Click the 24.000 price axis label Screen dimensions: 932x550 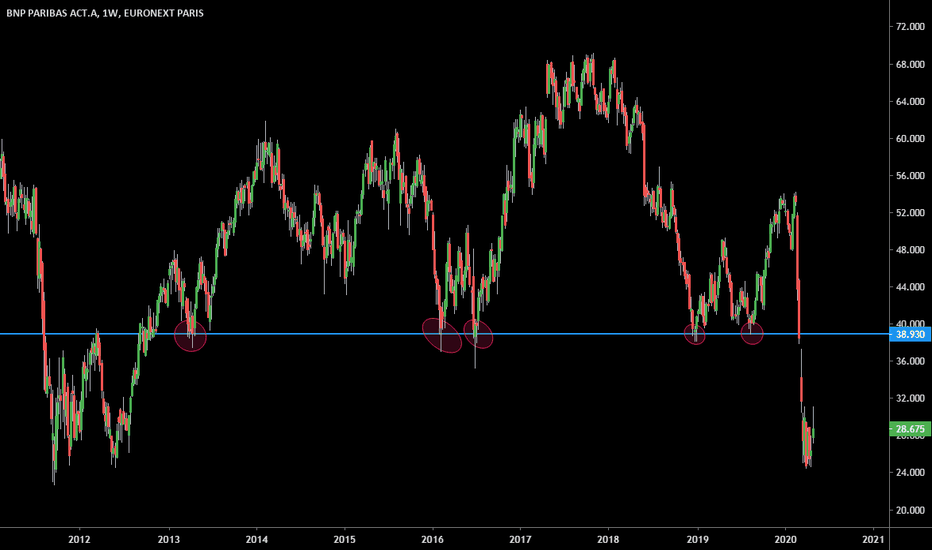(910, 473)
